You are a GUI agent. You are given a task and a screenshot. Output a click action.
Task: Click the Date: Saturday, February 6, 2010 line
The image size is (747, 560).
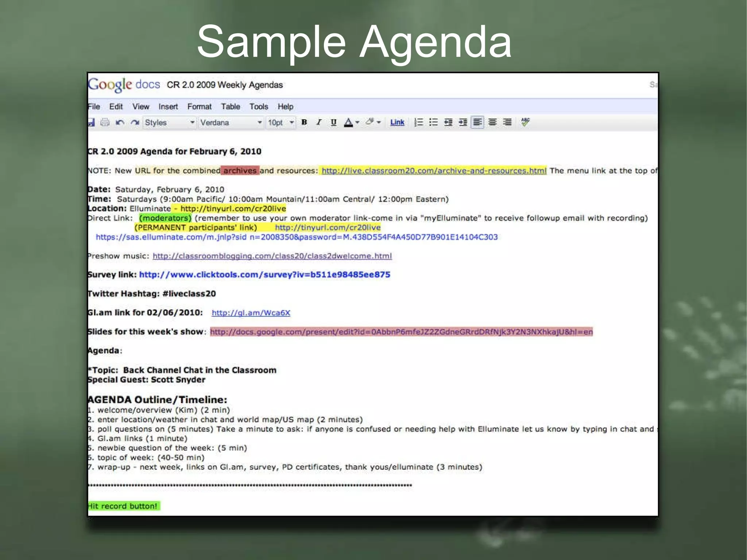pos(156,190)
